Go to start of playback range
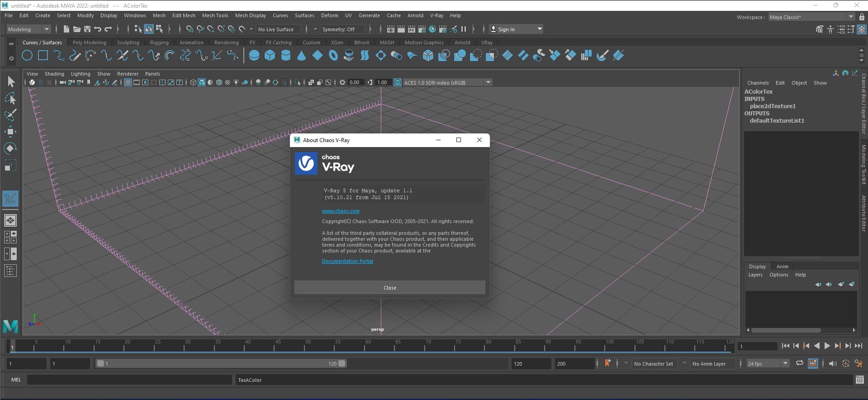868x400 pixels. [x=786, y=346]
